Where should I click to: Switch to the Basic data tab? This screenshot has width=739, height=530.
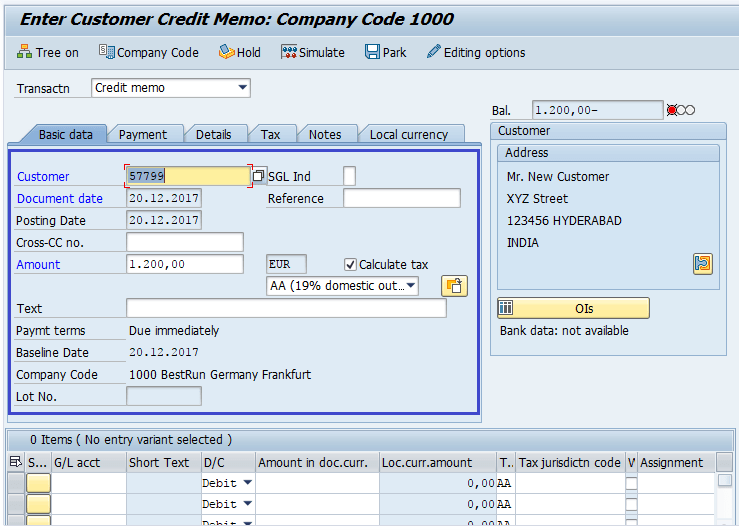[66, 135]
